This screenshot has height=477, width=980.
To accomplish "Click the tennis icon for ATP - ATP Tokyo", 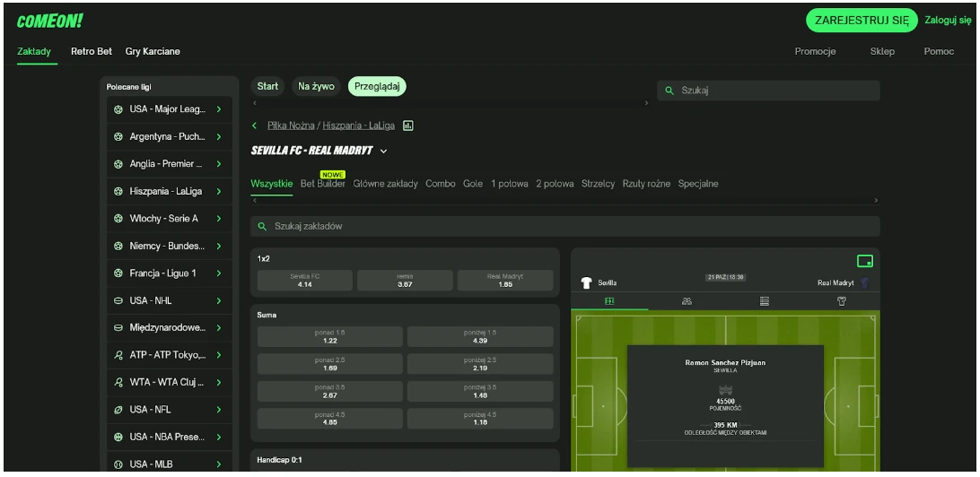I will point(118,355).
